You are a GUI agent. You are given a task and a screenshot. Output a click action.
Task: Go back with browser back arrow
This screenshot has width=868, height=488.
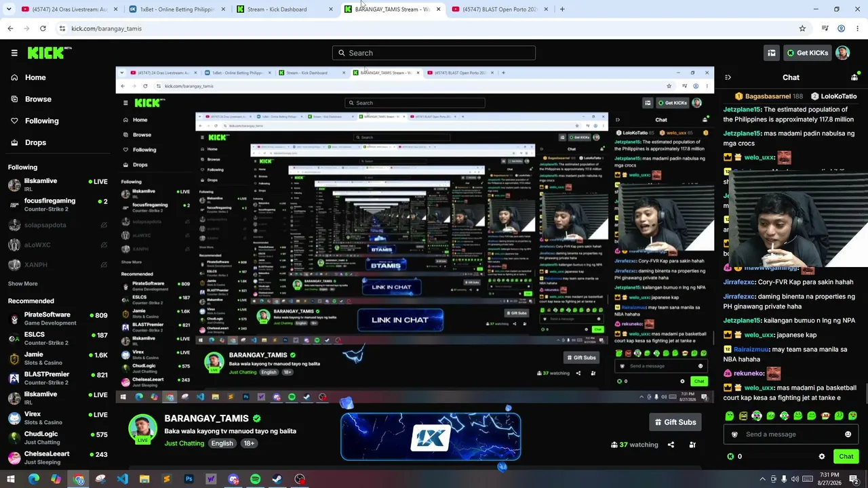(10, 28)
